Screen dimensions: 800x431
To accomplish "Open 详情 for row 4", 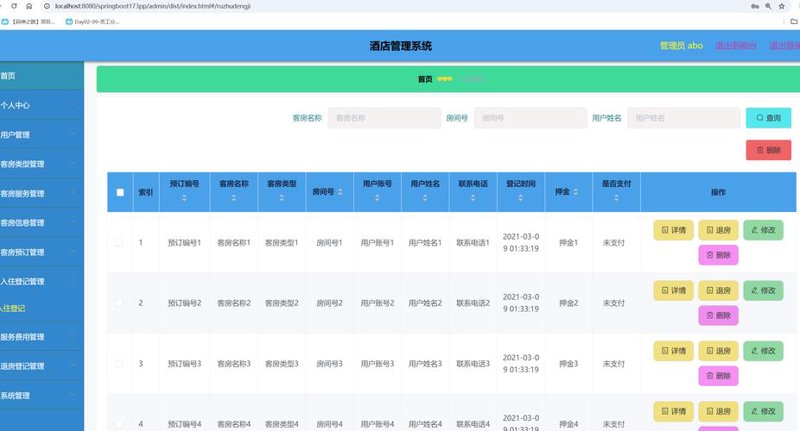I will [x=673, y=411].
